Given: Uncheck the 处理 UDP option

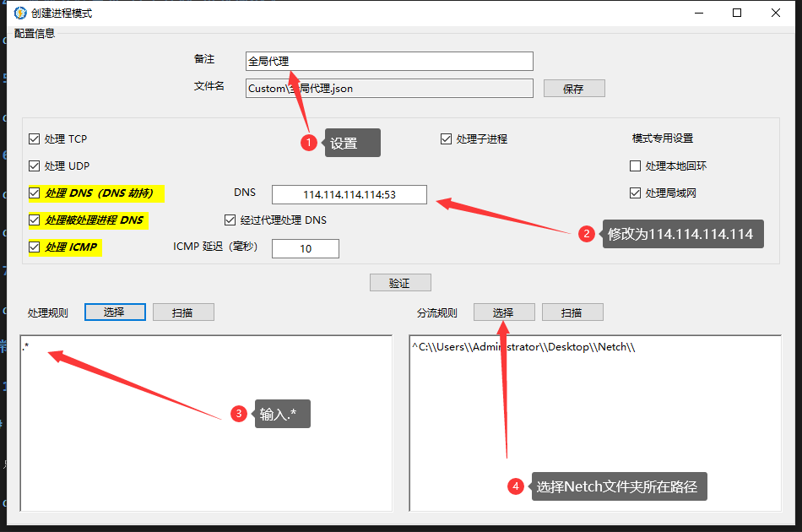Looking at the screenshot, I should pyautogui.click(x=35, y=166).
